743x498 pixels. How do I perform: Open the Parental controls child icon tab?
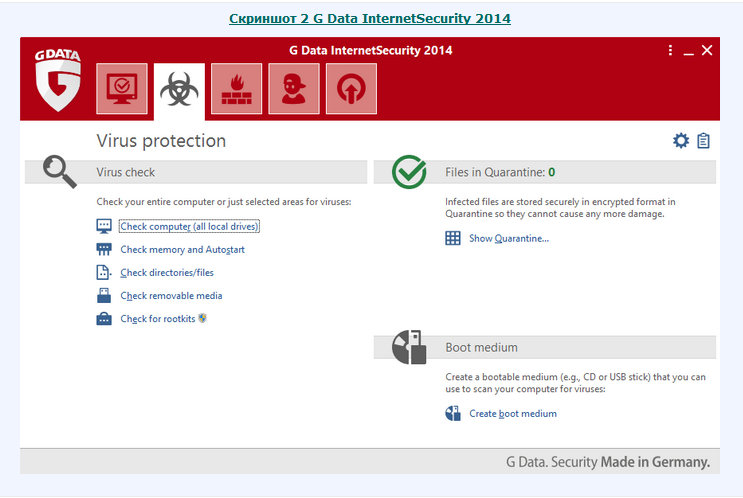click(x=294, y=89)
